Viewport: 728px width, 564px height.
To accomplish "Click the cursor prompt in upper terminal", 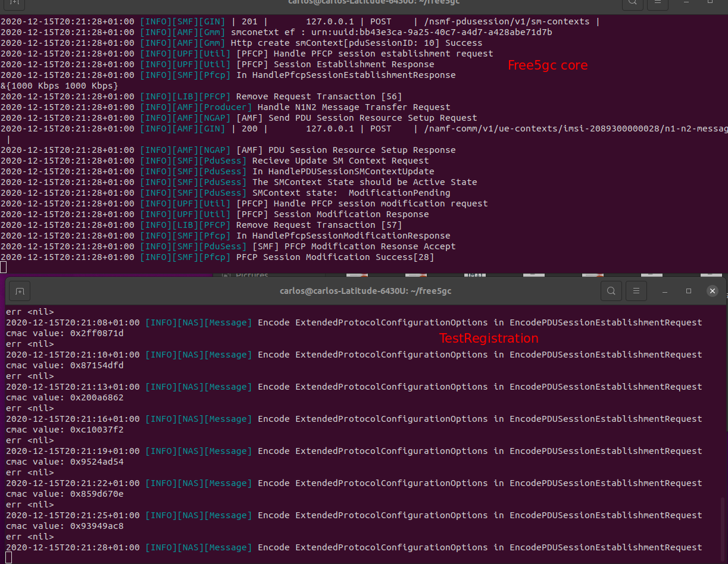I will 4,268.
